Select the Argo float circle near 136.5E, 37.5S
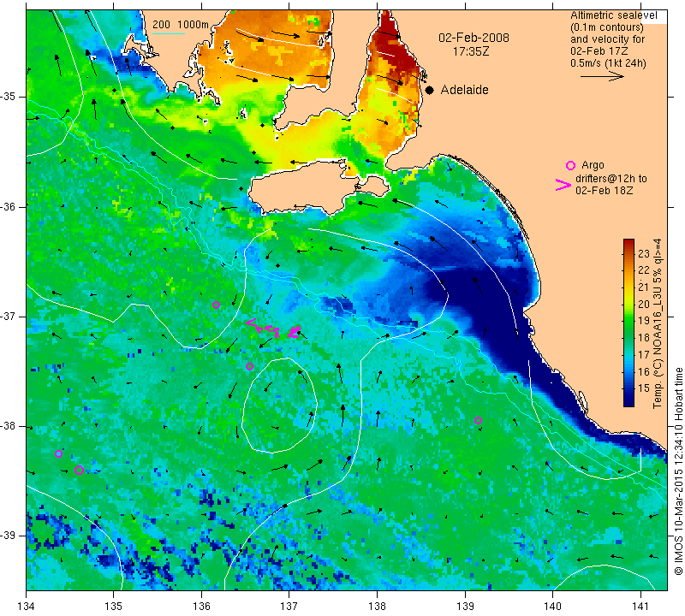Image resolution: width=685 pixels, height=616 pixels. click(x=249, y=367)
